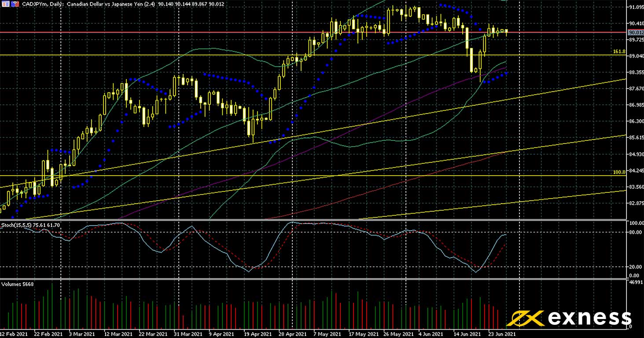Click the 83.560 price scale label

tap(636, 187)
